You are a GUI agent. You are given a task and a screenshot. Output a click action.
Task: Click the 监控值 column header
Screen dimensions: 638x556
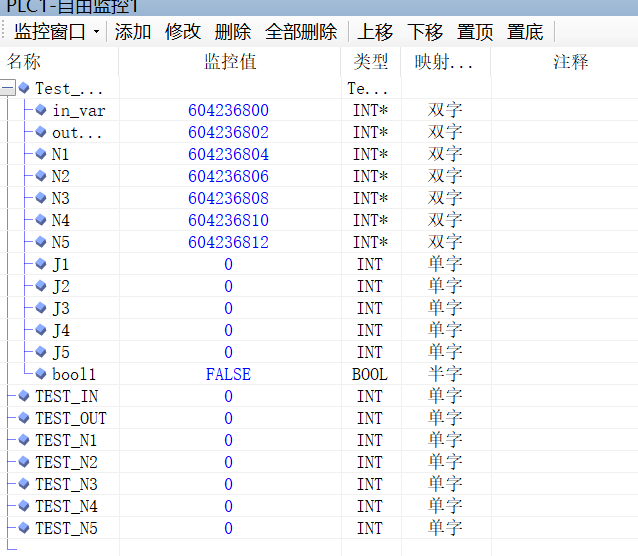click(x=230, y=62)
